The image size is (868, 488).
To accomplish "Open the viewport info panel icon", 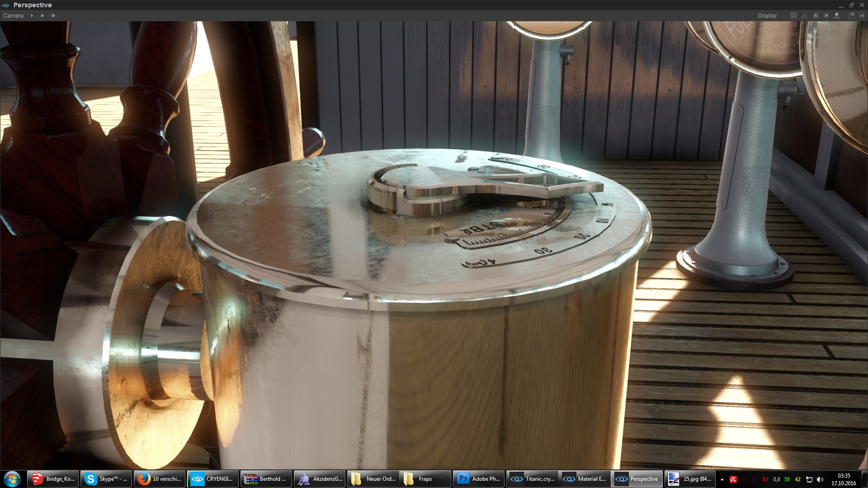I will pyautogui.click(x=852, y=15).
